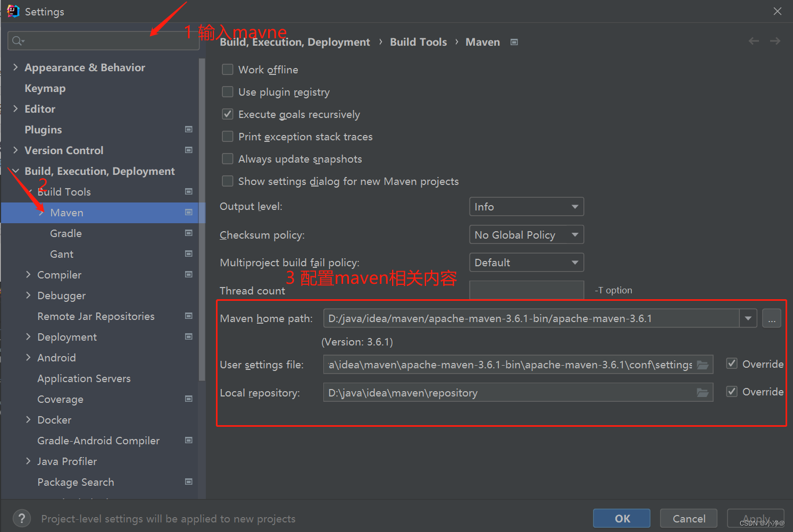Click the Build, Execution, Deployment breadcrumb
Screen dimensions: 793x532
point(295,42)
